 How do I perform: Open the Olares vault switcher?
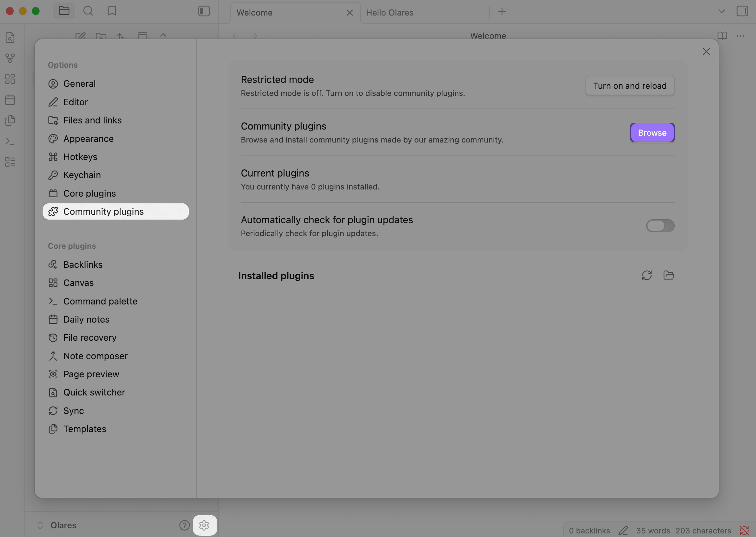click(57, 525)
